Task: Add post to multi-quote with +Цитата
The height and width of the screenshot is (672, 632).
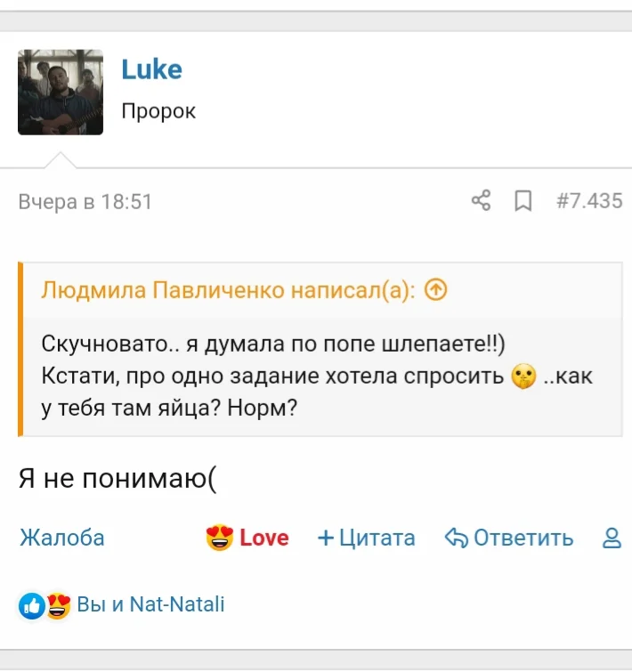Action: [x=366, y=538]
